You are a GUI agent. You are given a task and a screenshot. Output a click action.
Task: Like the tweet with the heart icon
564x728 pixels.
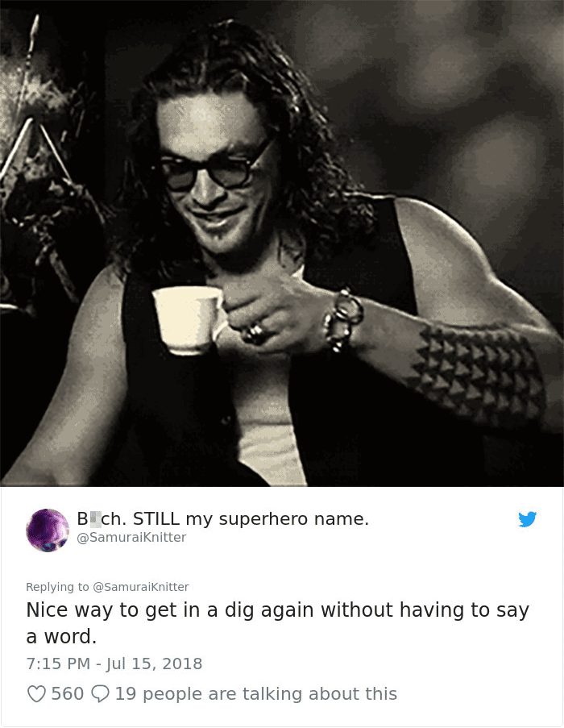(x=36, y=694)
